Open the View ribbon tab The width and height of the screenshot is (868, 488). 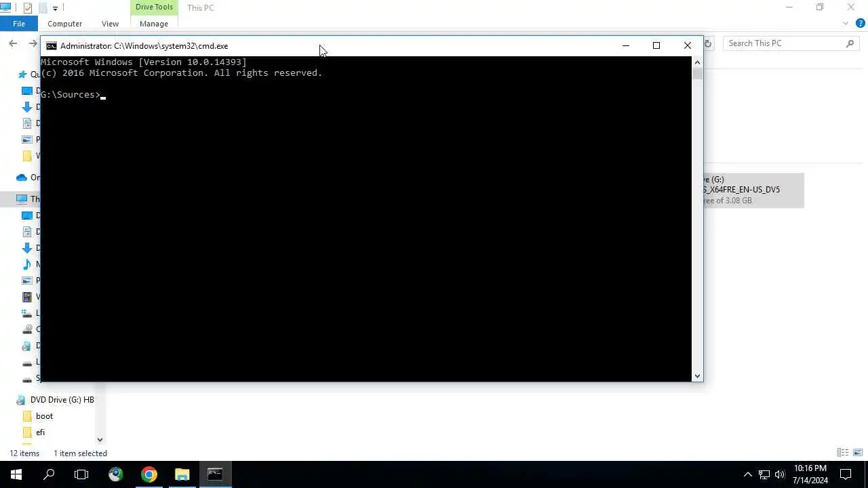110,24
